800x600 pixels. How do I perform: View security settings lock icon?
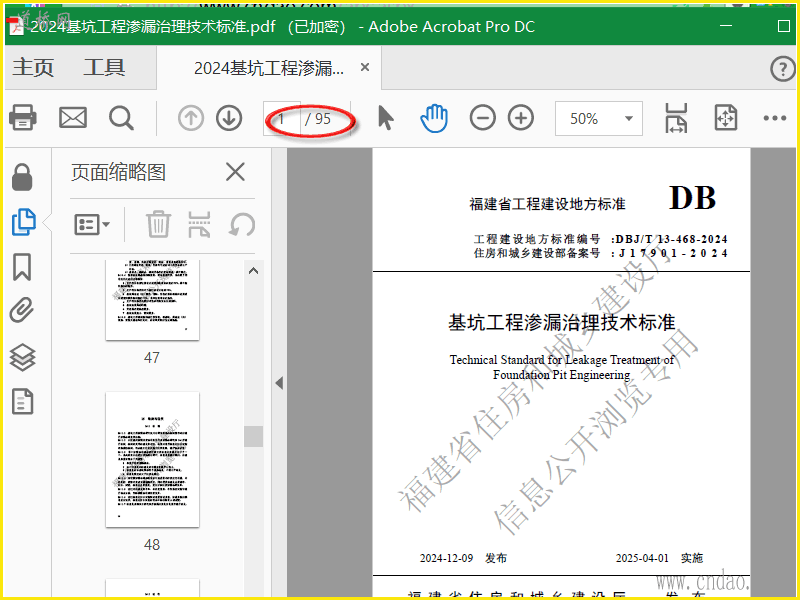(x=22, y=177)
